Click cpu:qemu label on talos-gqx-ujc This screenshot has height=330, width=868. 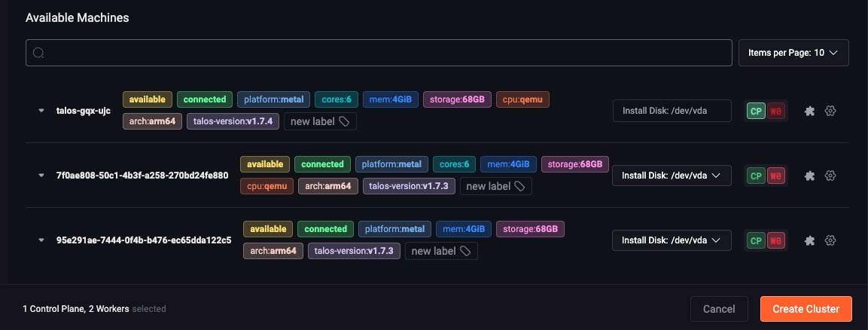point(522,99)
